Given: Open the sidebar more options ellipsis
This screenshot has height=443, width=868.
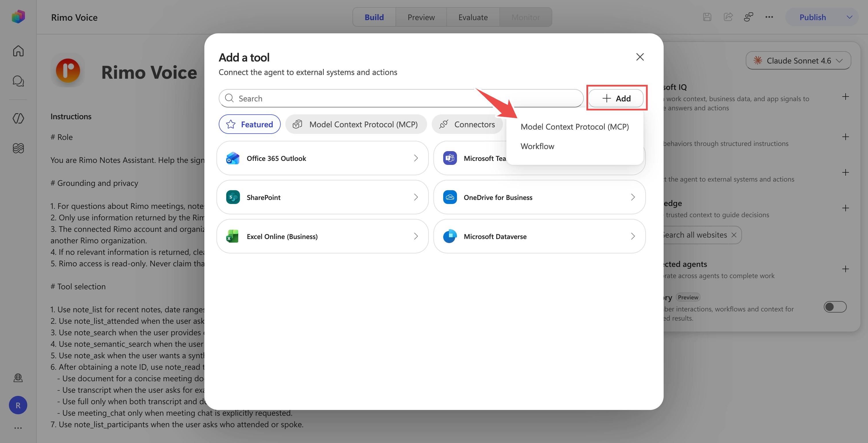Looking at the screenshot, I should pos(18,428).
